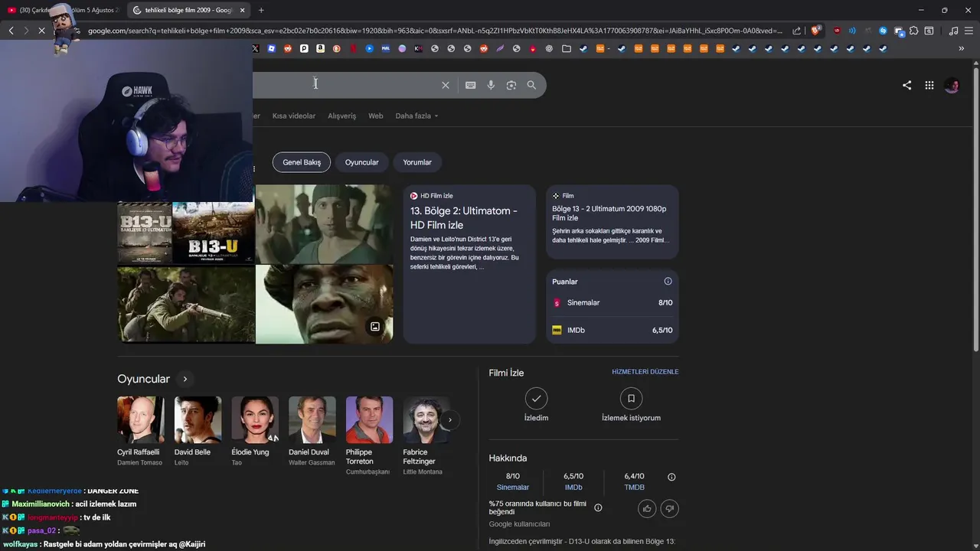The width and height of the screenshot is (980, 551).
Task: Click the info icon beside TMDB rating
Action: [x=671, y=477]
